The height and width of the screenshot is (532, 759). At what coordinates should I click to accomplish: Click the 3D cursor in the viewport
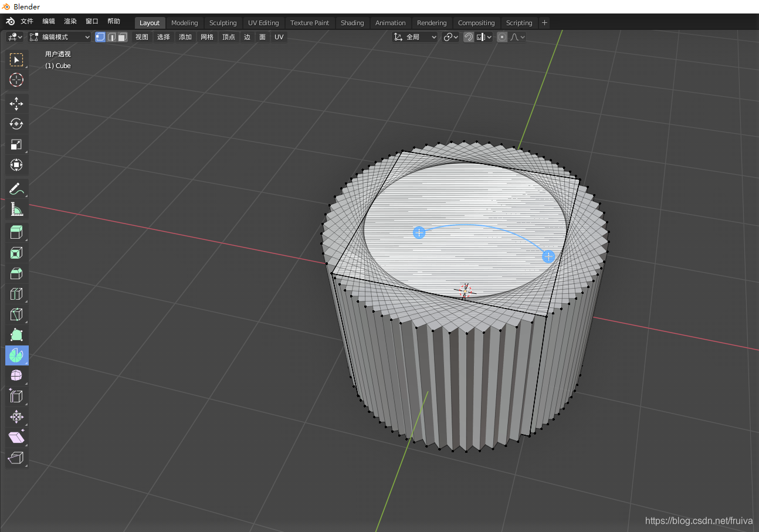465,291
